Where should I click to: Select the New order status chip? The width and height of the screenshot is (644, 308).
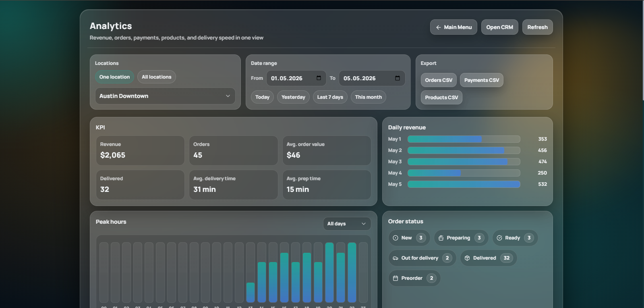[x=409, y=238]
